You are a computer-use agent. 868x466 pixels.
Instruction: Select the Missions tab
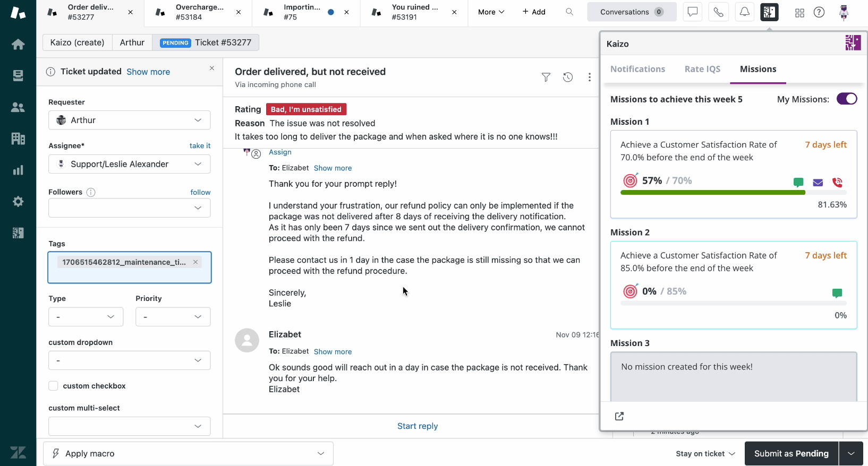point(758,69)
